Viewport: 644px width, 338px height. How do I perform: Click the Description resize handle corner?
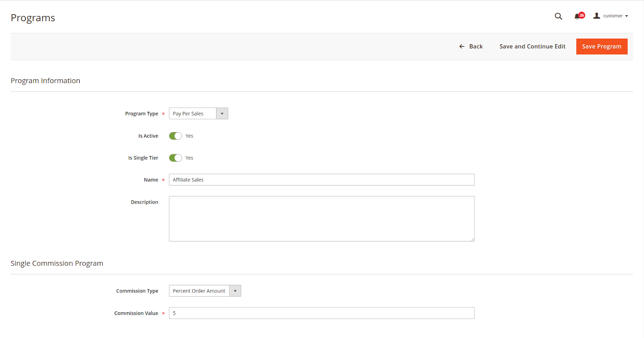pyautogui.click(x=473, y=239)
